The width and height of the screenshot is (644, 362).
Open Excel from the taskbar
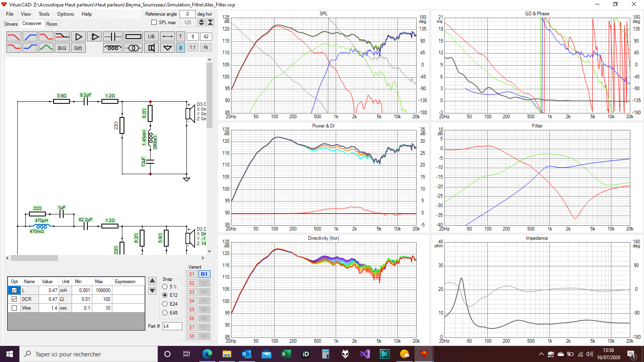pos(286,354)
